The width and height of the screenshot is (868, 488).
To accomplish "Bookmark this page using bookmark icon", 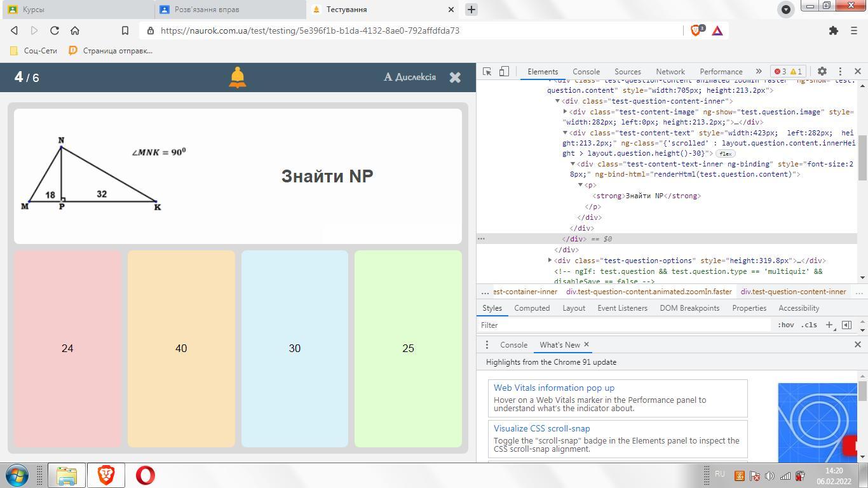I will coord(125,30).
